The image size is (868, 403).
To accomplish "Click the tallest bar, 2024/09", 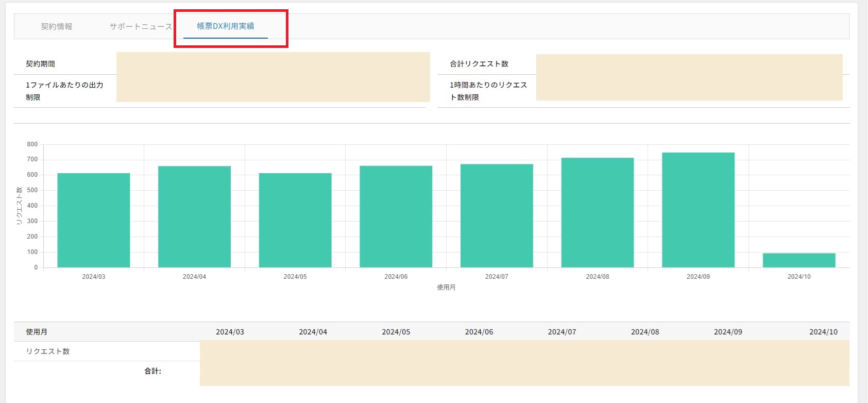I will pyautogui.click(x=698, y=210).
